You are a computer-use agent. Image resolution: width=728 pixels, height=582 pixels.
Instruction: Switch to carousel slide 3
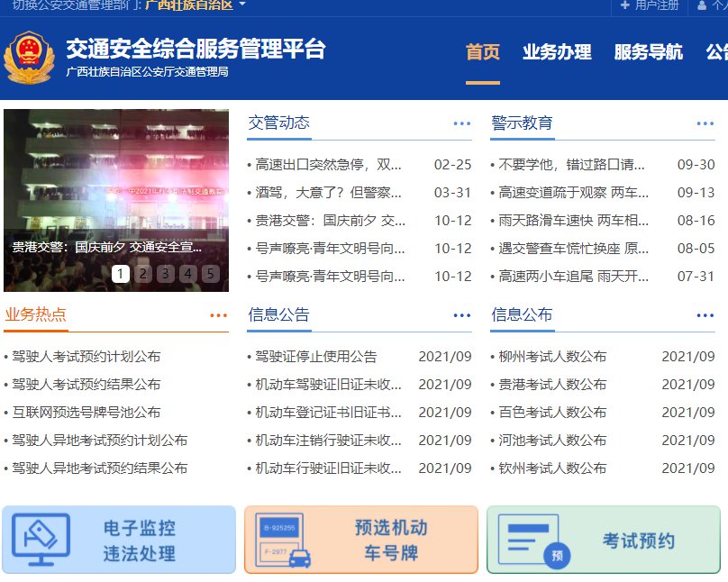pyautogui.click(x=165, y=274)
